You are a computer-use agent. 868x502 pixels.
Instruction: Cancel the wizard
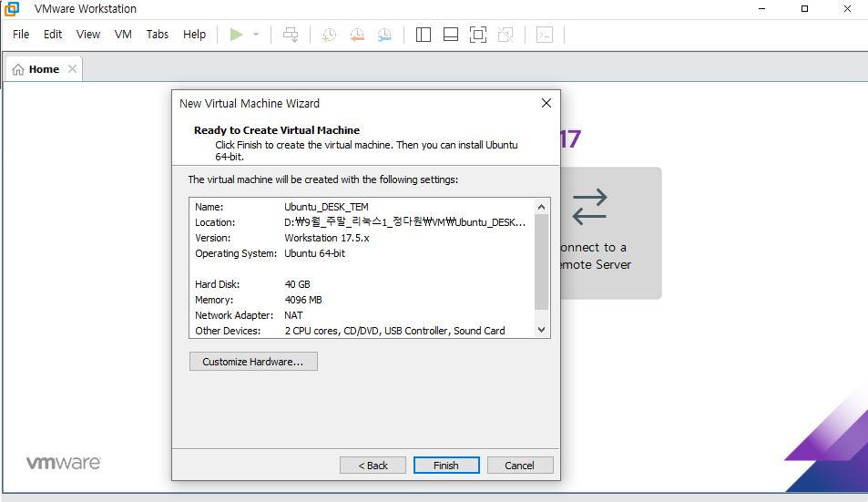(520, 466)
